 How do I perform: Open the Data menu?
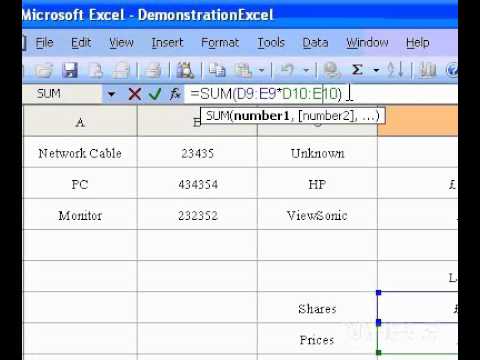point(315,43)
